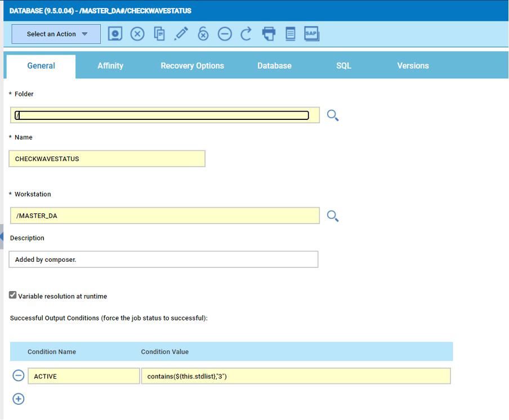Click the circled X close icon
The height and width of the screenshot is (420, 509).
tap(137, 34)
